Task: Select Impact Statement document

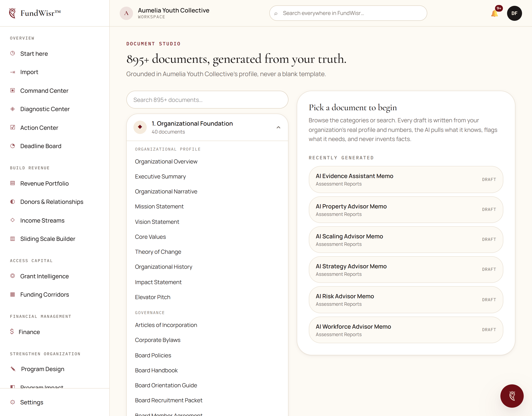Action: 158,282
